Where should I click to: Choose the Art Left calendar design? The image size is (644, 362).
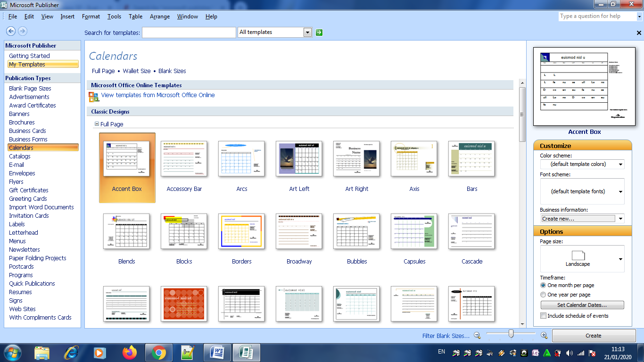[x=299, y=167]
